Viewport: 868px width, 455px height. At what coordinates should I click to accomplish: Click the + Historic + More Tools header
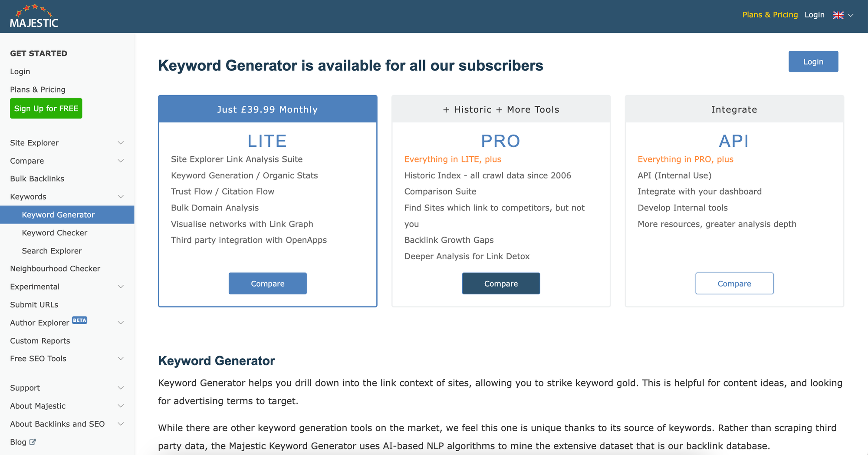point(501,109)
